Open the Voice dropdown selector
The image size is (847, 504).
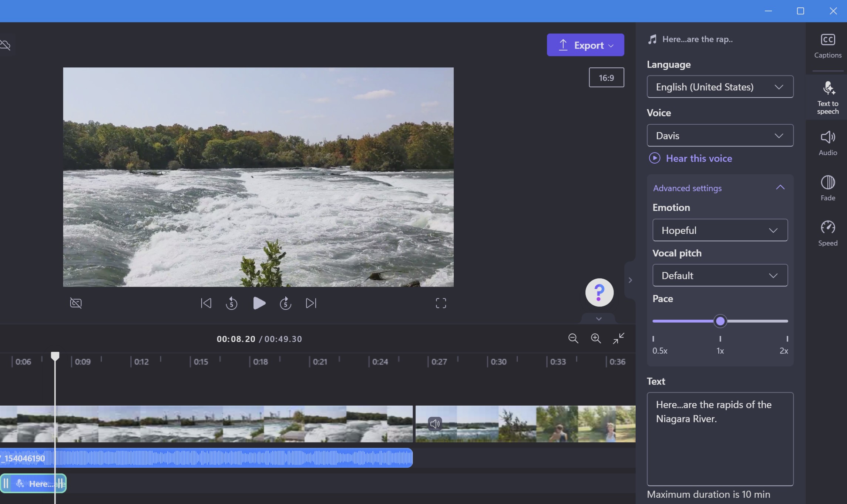point(720,135)
